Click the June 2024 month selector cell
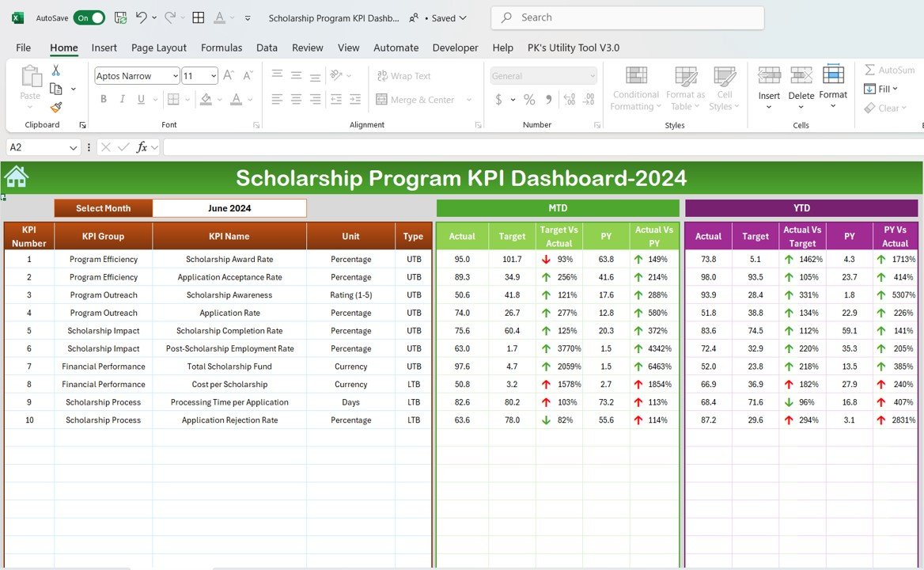The height and width of the screenshot is (570, 924). [x=229, y=208]
